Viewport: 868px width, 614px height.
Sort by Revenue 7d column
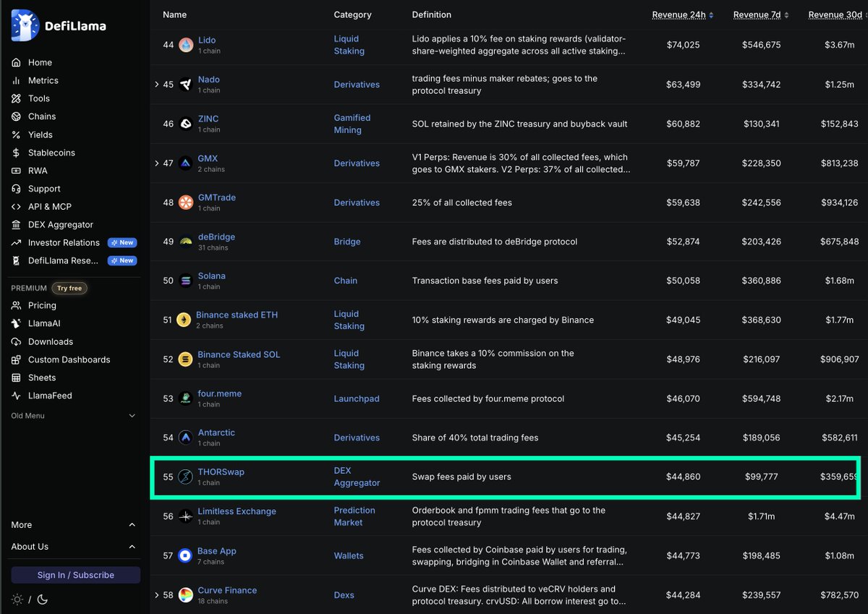(x=761, y=14)
